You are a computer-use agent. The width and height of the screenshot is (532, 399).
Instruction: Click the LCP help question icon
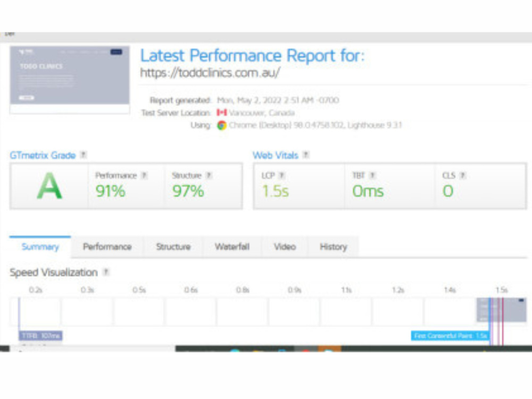click(281, 176)
